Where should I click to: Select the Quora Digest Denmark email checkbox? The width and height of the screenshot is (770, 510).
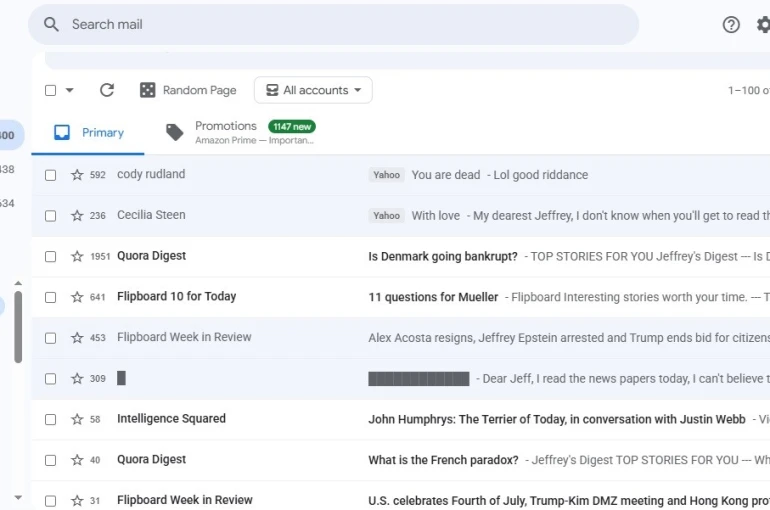pyautogui.click(x=50, y=257)
